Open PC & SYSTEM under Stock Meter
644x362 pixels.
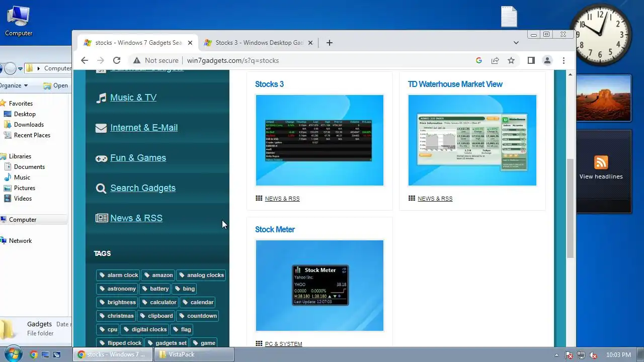point(284,344)
